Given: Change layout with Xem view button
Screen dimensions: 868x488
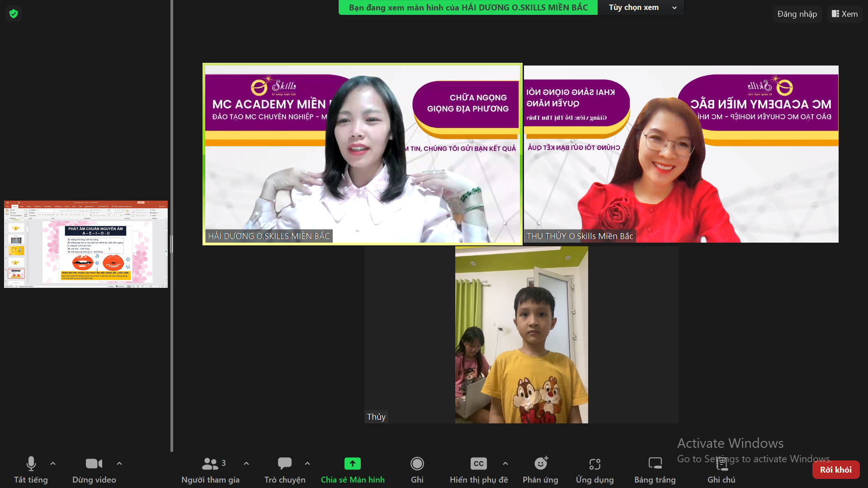Looking at the screenshot, I should (x=844, y=14).
